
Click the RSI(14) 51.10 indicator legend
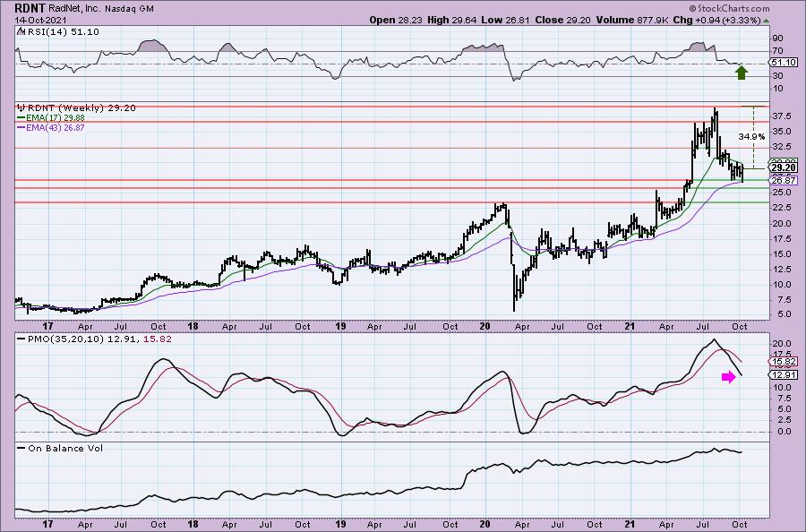(58, 31)
